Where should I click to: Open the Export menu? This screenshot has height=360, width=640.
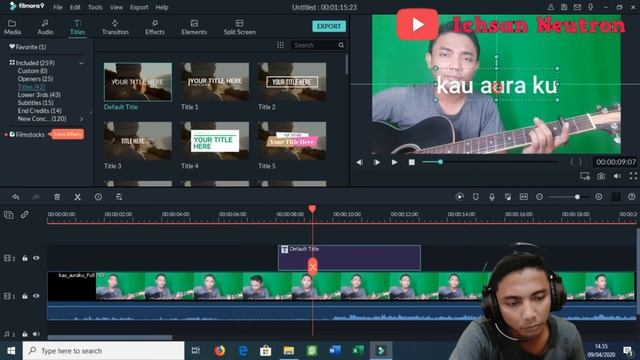point(139,7)
